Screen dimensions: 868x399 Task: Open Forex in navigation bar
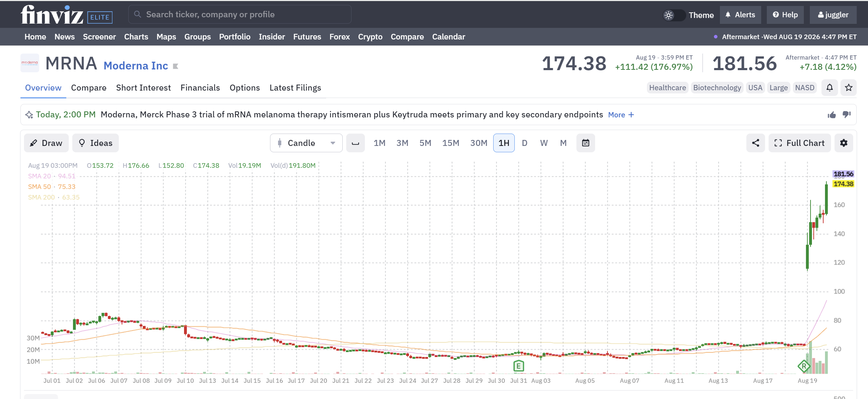[340, 37]
